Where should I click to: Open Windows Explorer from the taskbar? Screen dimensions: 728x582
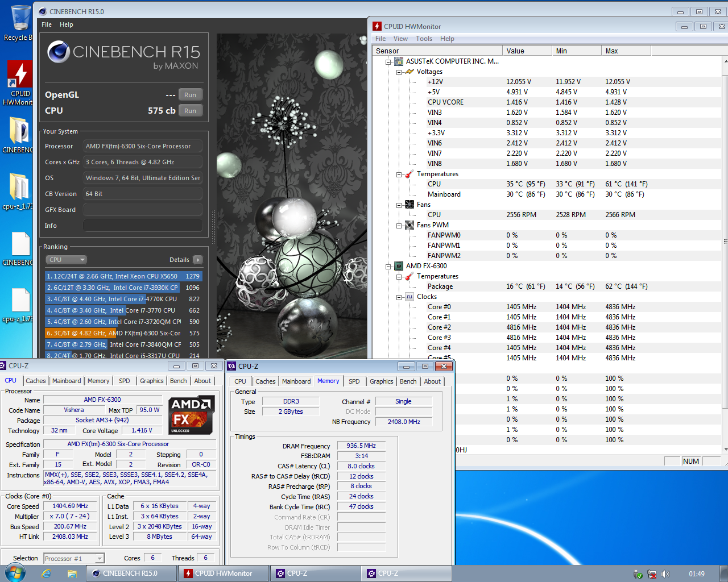click(x=72, y=573)
